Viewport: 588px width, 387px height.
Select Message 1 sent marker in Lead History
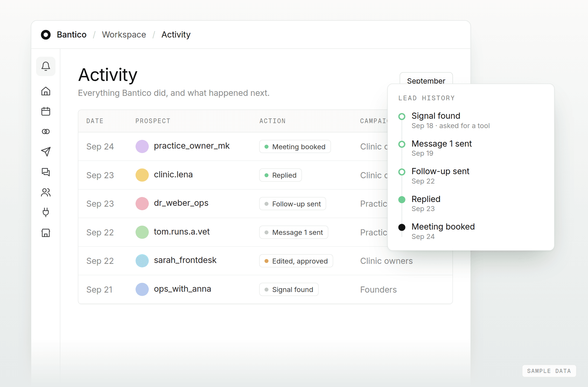(402, 144)
